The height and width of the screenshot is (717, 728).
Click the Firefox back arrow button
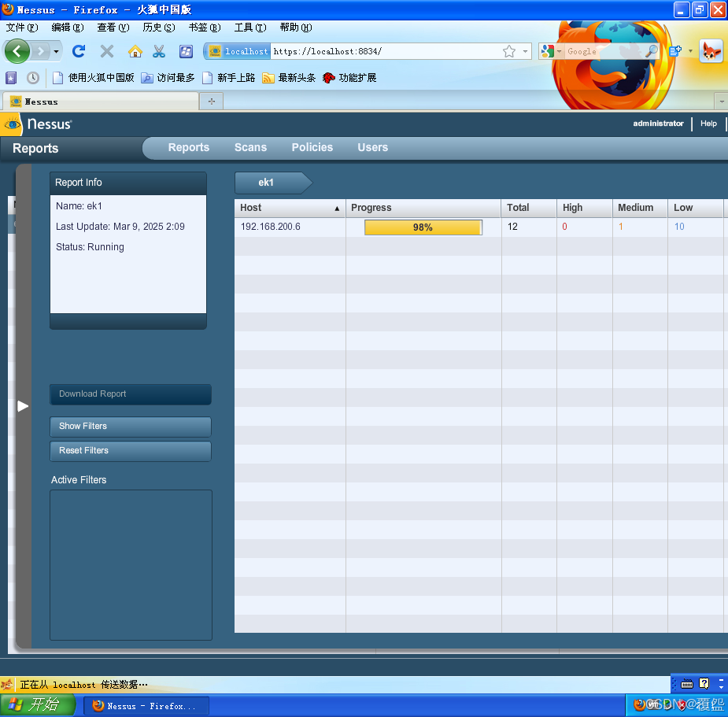pos(17,51)
